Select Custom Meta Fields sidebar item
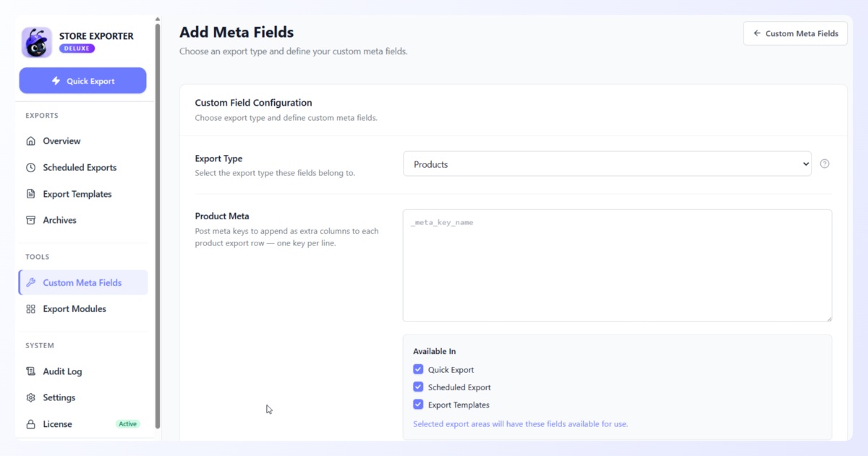Screen dimensions: 868x456 (x=83, y=282)
